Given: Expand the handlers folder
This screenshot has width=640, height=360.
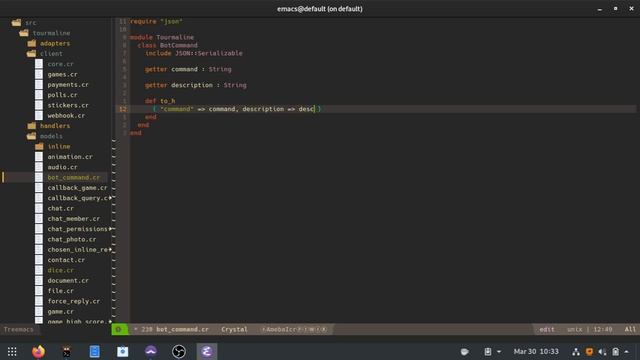Looking at the screenshot, I should (x=32, y=126).
